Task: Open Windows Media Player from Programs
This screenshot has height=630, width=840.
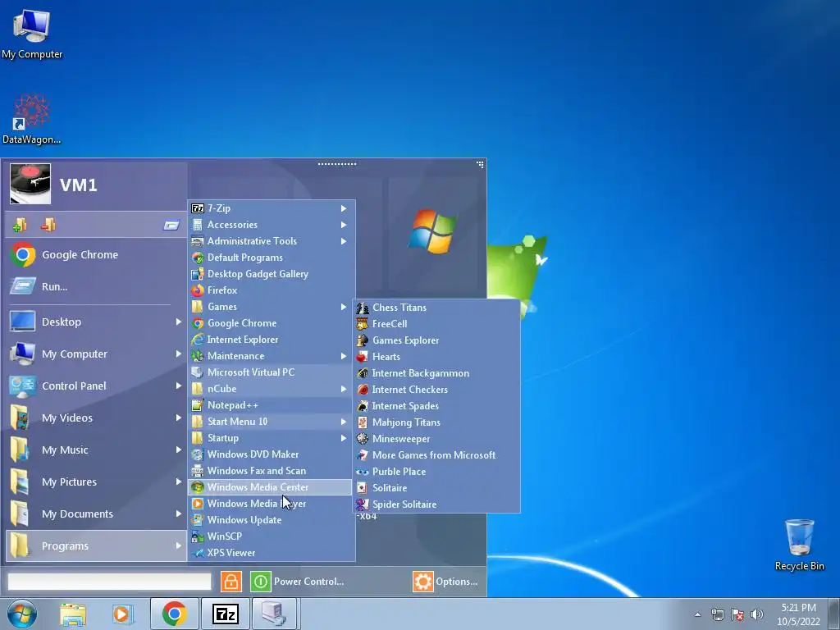Action: (271, 504)
